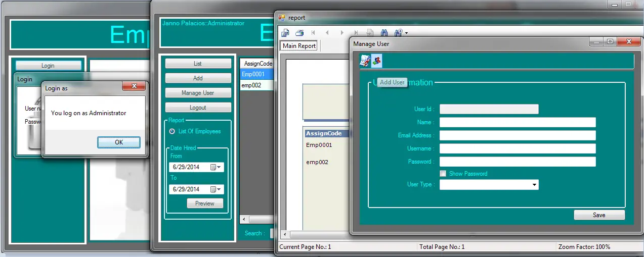This screenshot has width=644, height=257.
Task: Enable the Show Password checkbox
Action: coord(443,174)
